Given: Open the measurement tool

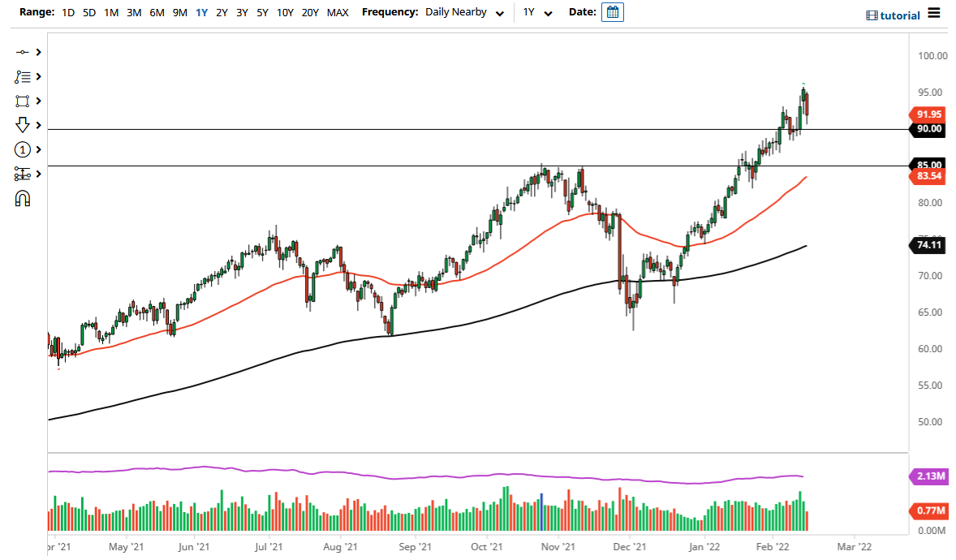Looking at the screenshot, I should pos(23,174).
